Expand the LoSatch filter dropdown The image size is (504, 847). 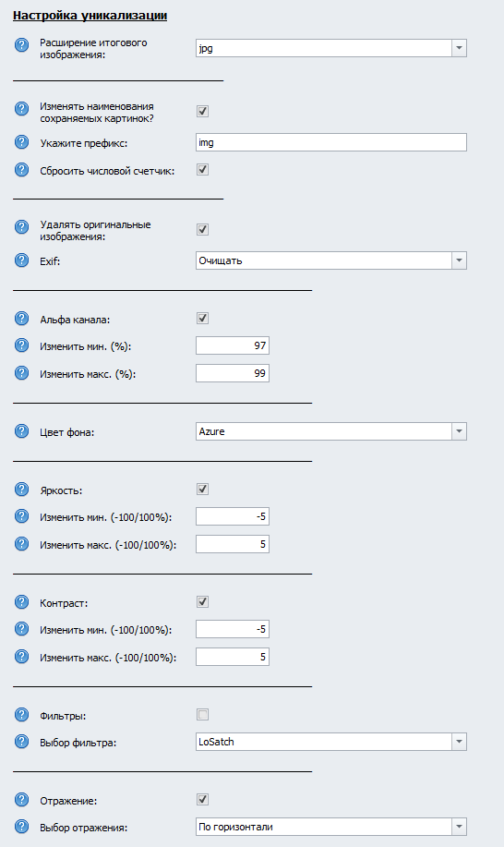(331, 742)
